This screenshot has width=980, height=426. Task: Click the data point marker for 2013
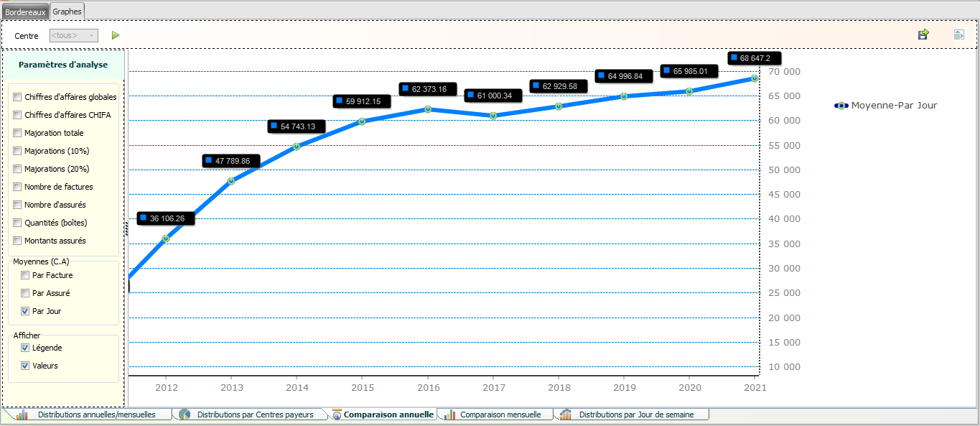click(x=231, y=181)
